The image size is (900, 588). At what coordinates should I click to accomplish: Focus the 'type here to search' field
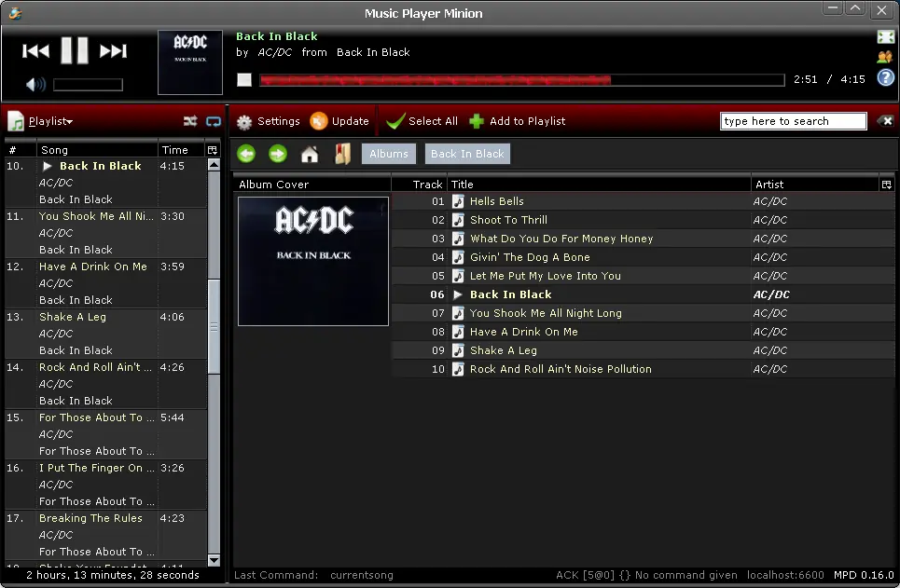coord(794,121)
